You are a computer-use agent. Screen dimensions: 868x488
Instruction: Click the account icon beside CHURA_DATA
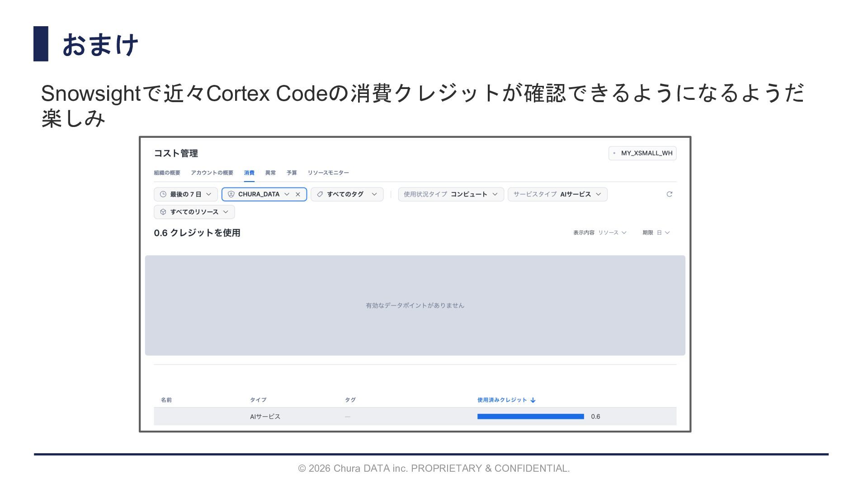231,194
